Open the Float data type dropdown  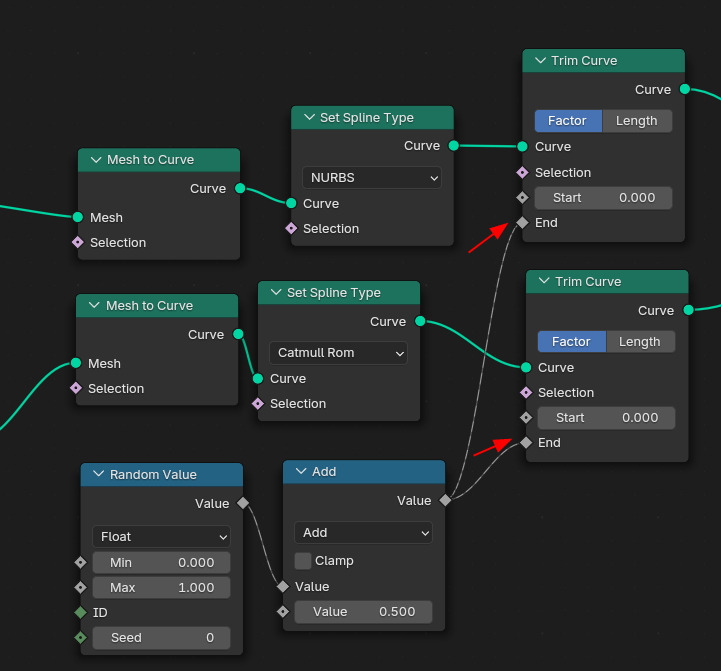(x=161, y=537)
